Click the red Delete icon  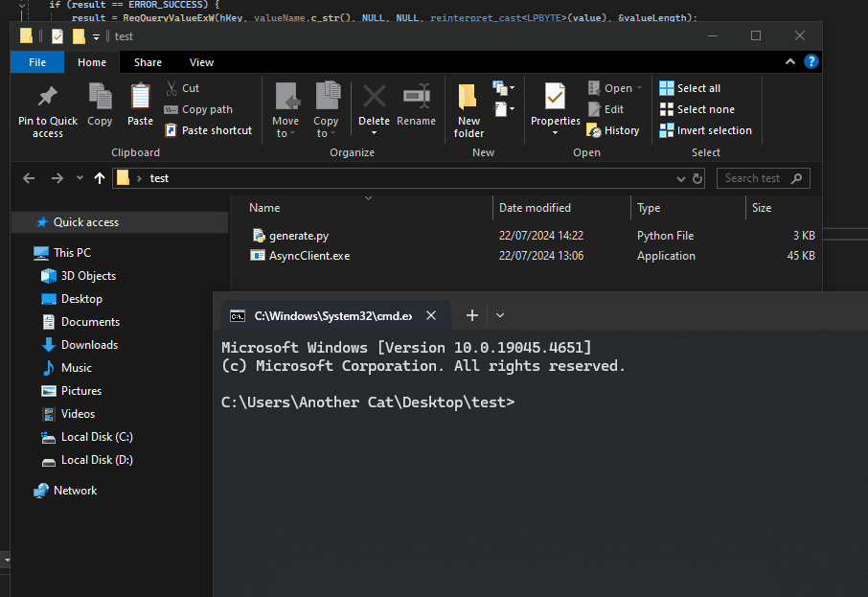pos(374,97)
